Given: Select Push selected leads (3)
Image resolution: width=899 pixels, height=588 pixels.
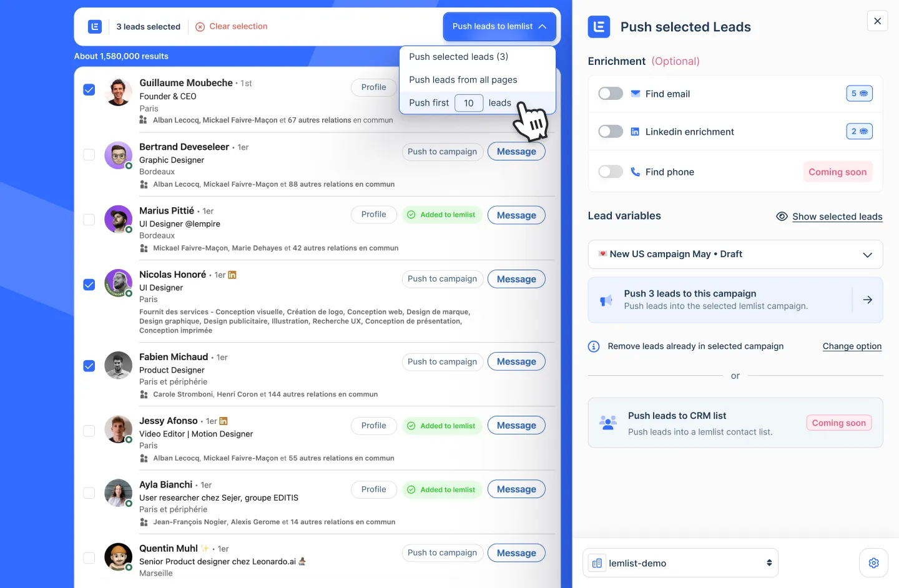Looking at the screenshot, I should pyautogui.click(x=458, y=56).
